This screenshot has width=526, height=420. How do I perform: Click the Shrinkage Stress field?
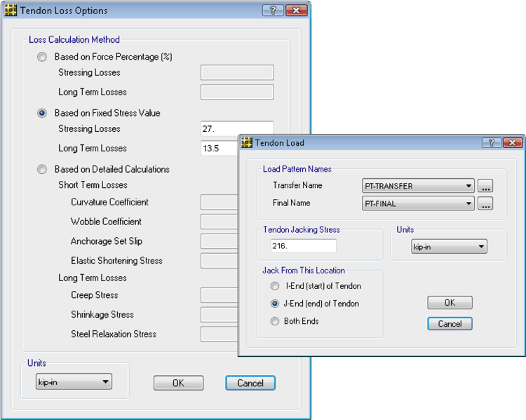coord(220,314)
